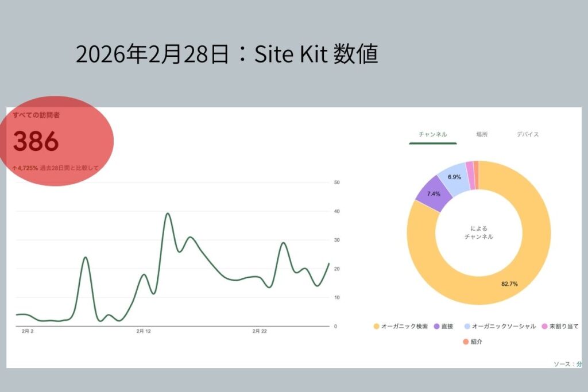588x392 pixels.
Task: Click the によるチャンネル donut center label
Action: (x=478, y=232)
